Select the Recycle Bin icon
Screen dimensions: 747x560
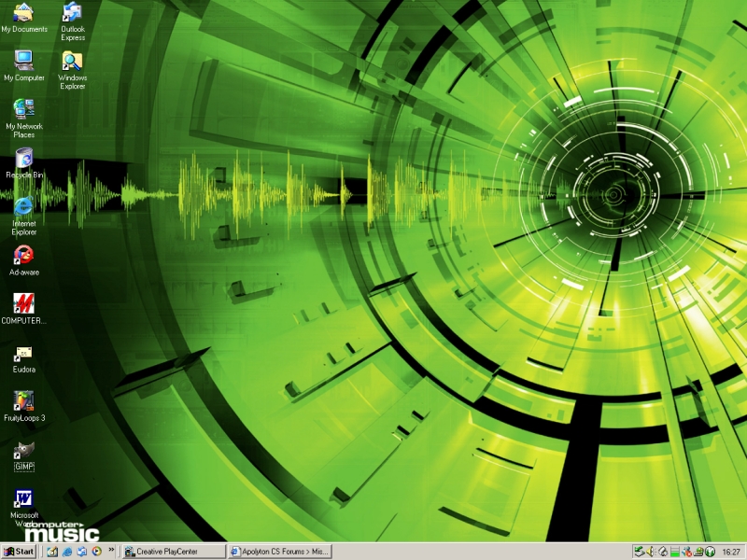(24, 158)
